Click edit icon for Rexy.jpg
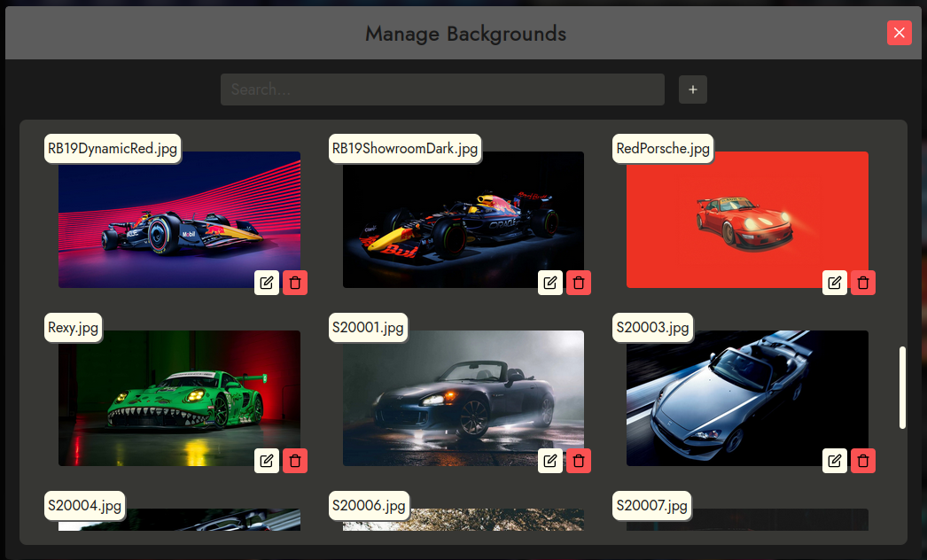The width and height of the screenshot is (927, 560). click(x=266, y=461)
